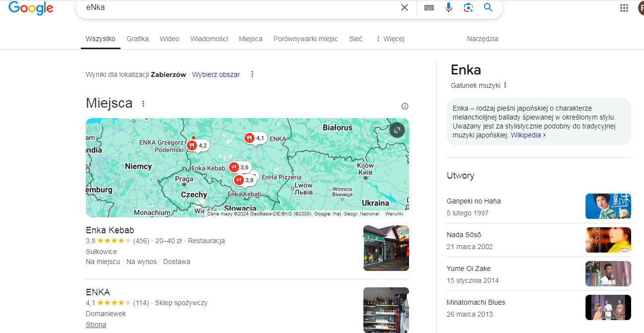Click the date 5 lutego 1997

point(468,213)
